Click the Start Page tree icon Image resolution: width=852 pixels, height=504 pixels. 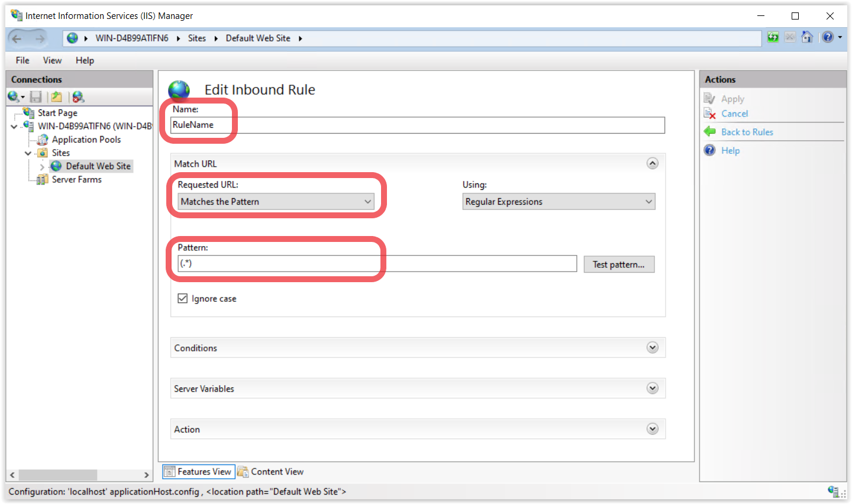(28, 112)
